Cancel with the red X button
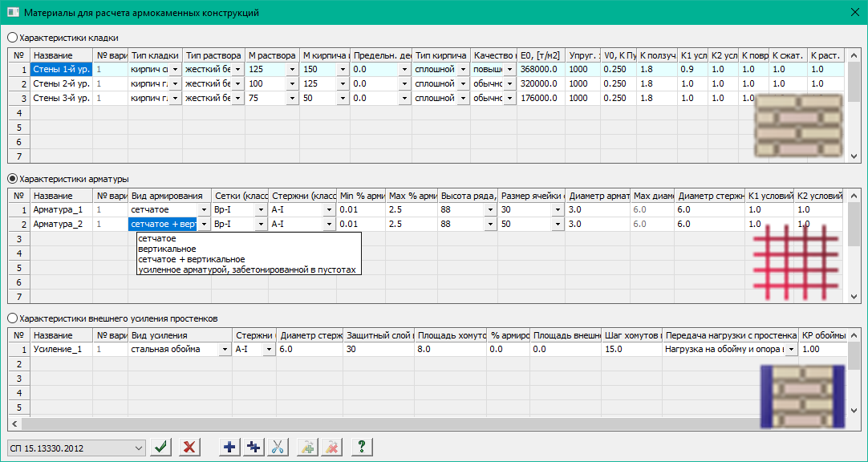868x462 pixels. click(189, 447)
